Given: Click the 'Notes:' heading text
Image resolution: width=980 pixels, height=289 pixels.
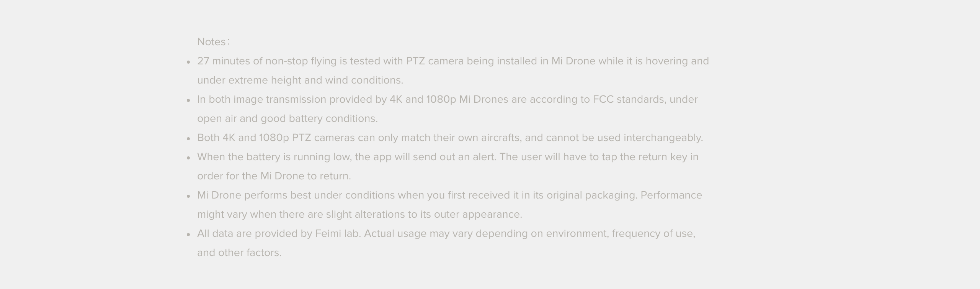Looking at the screenshot, I should click(x=214, y=42).
